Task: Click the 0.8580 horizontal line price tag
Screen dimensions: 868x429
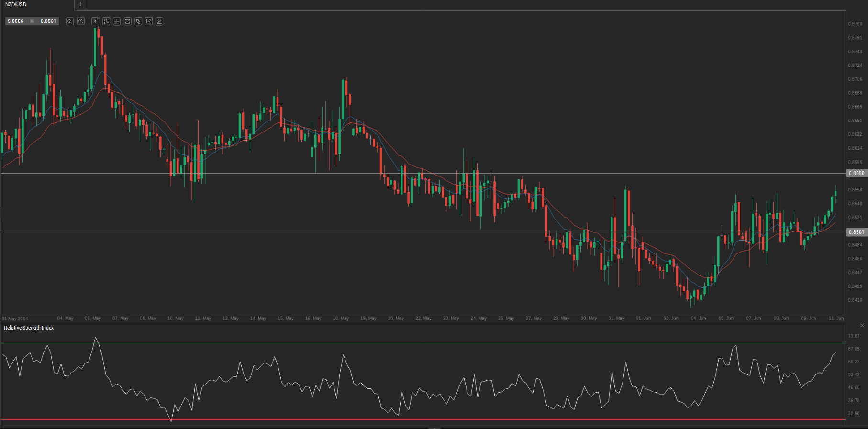Action: click(x=857, y=173)
